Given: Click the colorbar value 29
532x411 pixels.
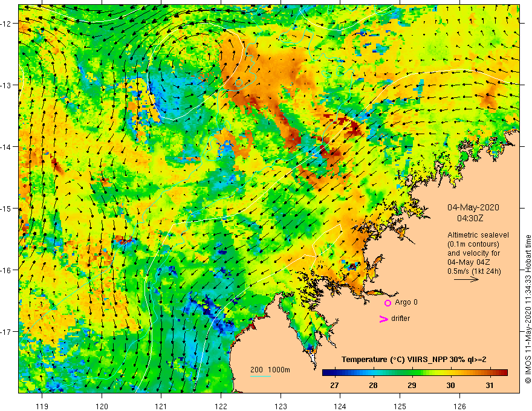Looking at the screenshot, I should [x=412, y=385].
